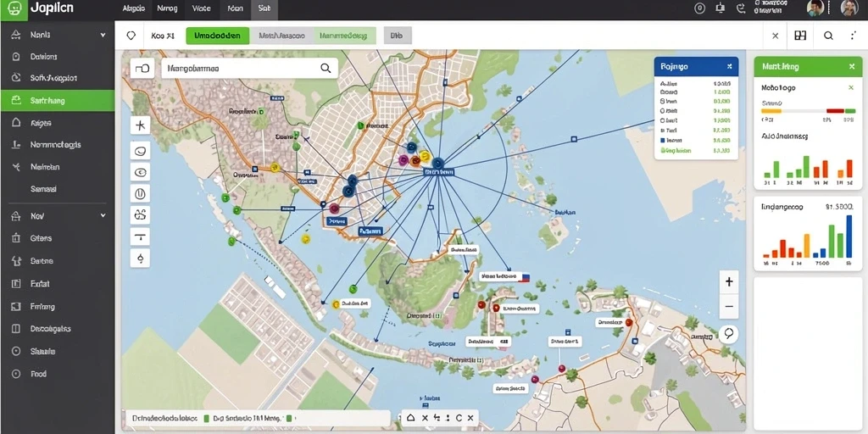868x434 pixels.
Task: Click the grid layout icon in top-right toolbar
Action: 800,36
